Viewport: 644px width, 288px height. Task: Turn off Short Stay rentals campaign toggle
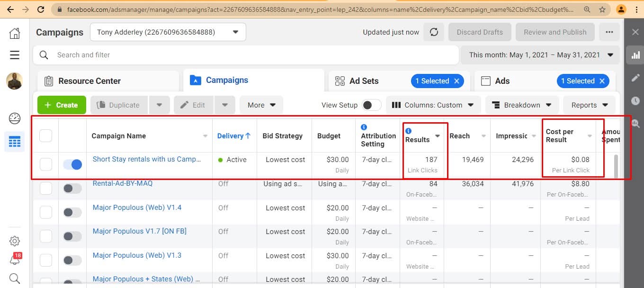tap(72, 164)
